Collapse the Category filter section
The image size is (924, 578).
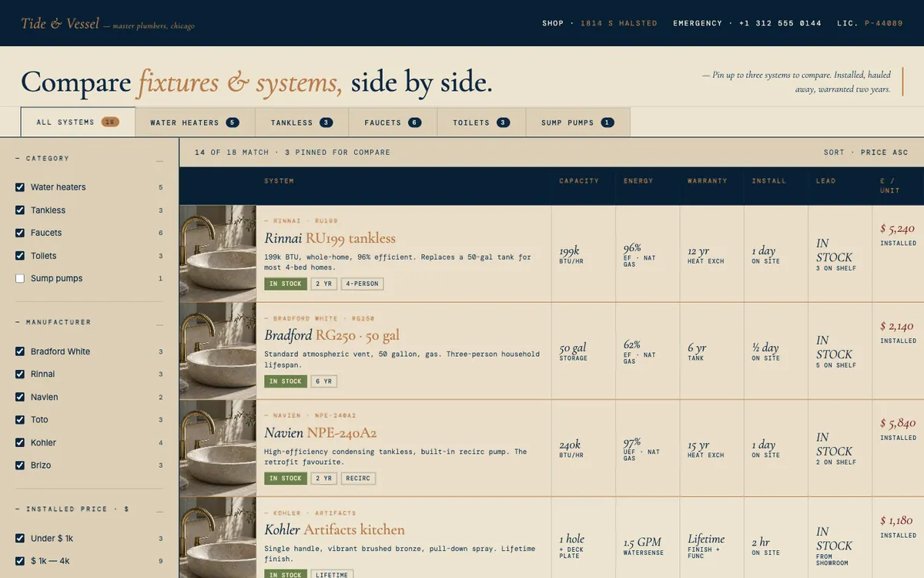pyautogui.click(x=159, y=159)
